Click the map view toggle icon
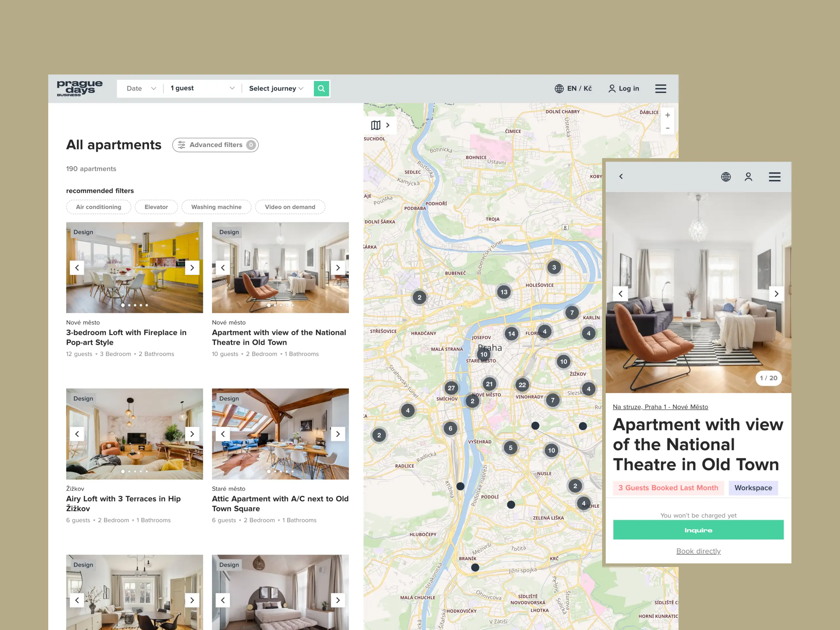840x630 pixels. click(376, 125)
